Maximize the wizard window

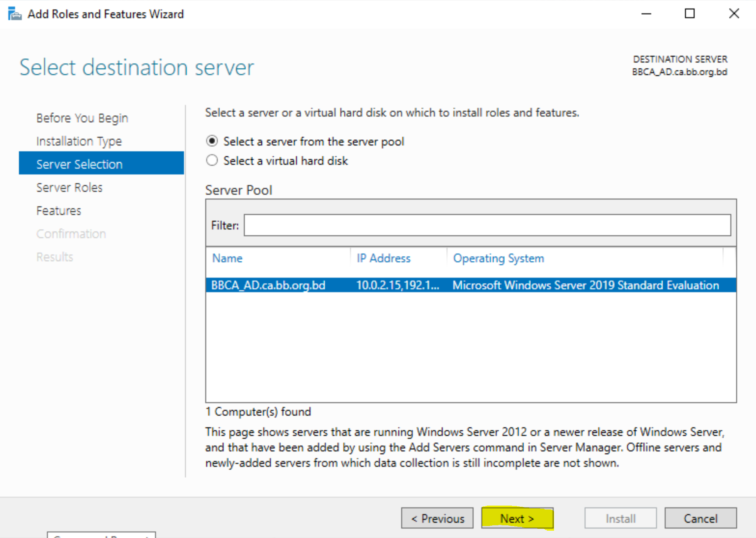point(690,14)
